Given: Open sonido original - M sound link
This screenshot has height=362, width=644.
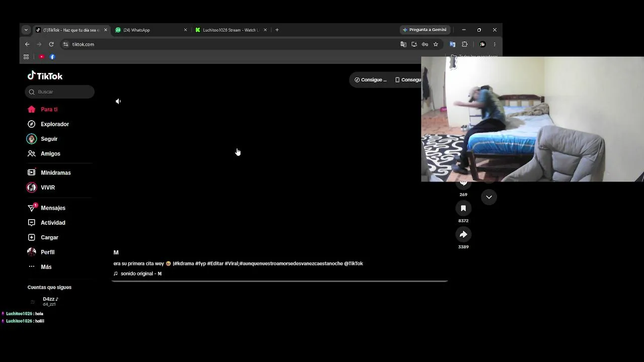Looking at the screenshot, I should pos(138,274).
